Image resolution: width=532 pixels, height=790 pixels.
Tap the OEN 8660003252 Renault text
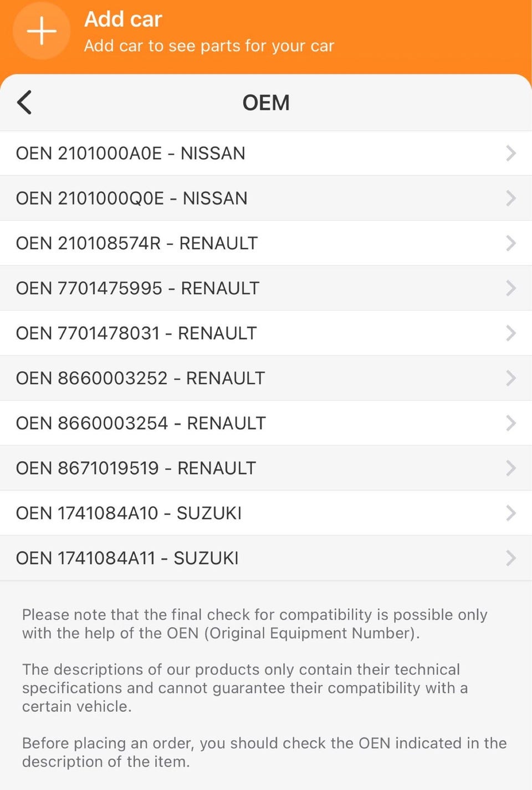click(140, 378)
